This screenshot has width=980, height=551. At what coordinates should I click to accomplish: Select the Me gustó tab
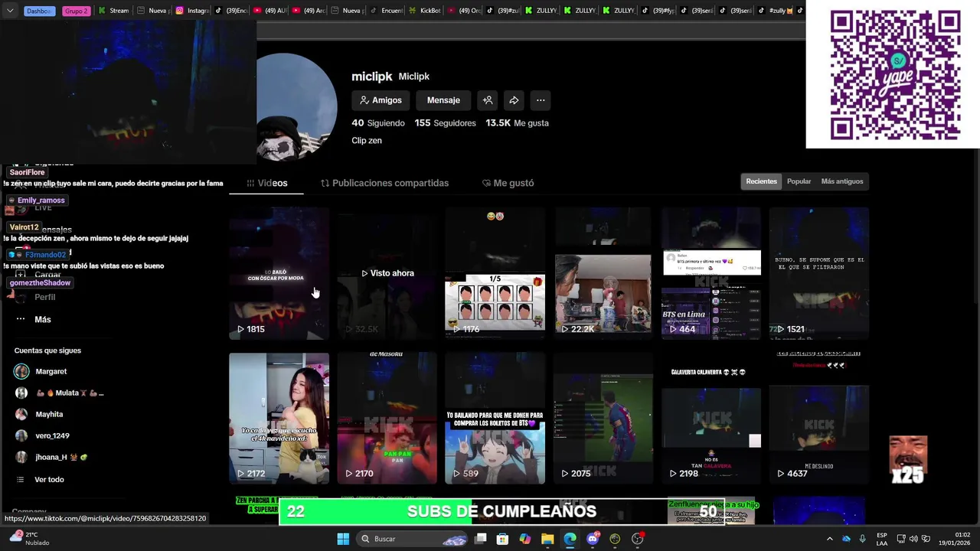click(508, 183)
